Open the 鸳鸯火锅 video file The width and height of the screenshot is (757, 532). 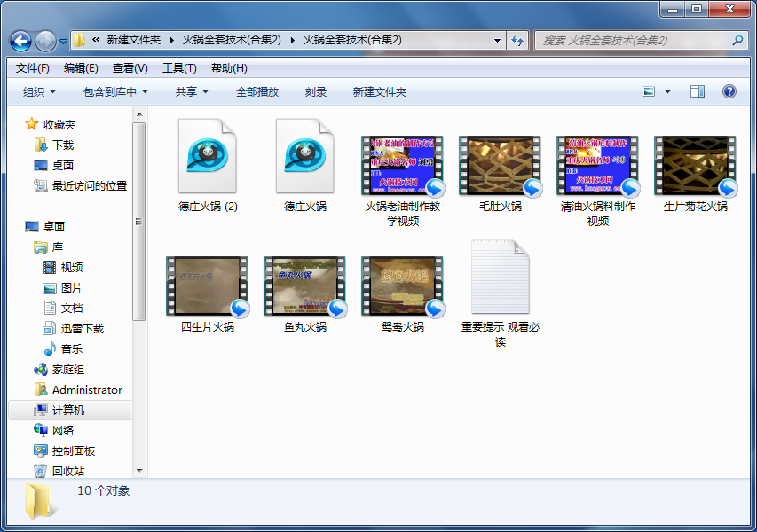402,286
